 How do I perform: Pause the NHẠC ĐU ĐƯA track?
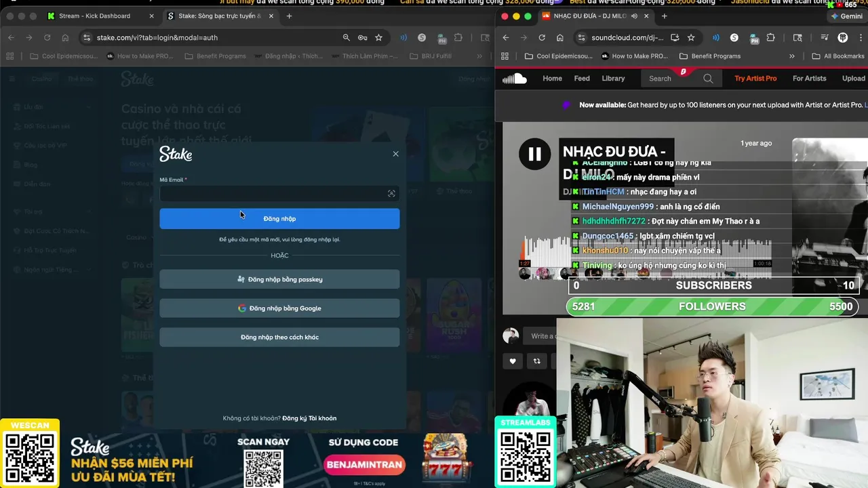[535, 154]
